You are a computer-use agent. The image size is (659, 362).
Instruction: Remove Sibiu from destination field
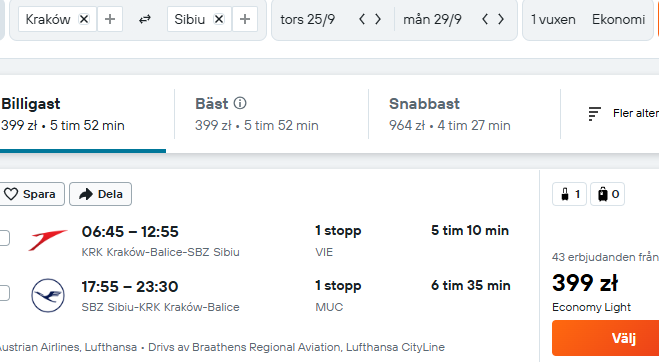219,19
